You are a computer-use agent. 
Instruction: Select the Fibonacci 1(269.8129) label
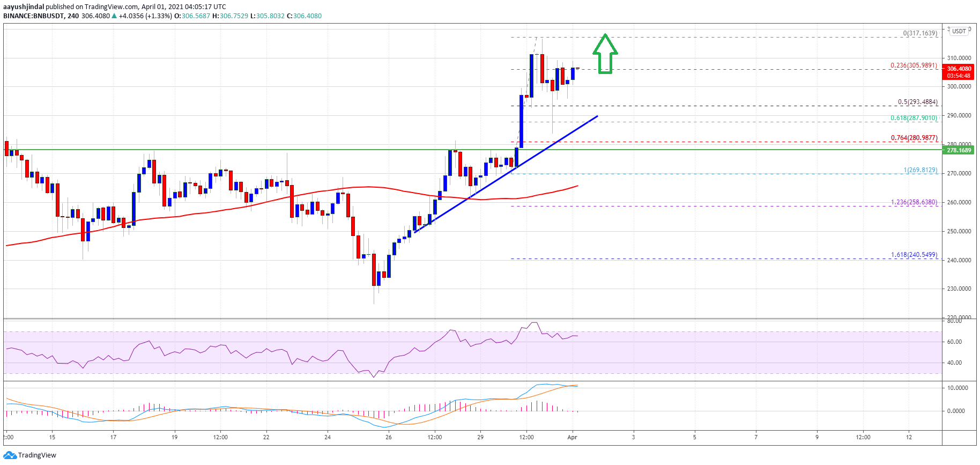920,170
